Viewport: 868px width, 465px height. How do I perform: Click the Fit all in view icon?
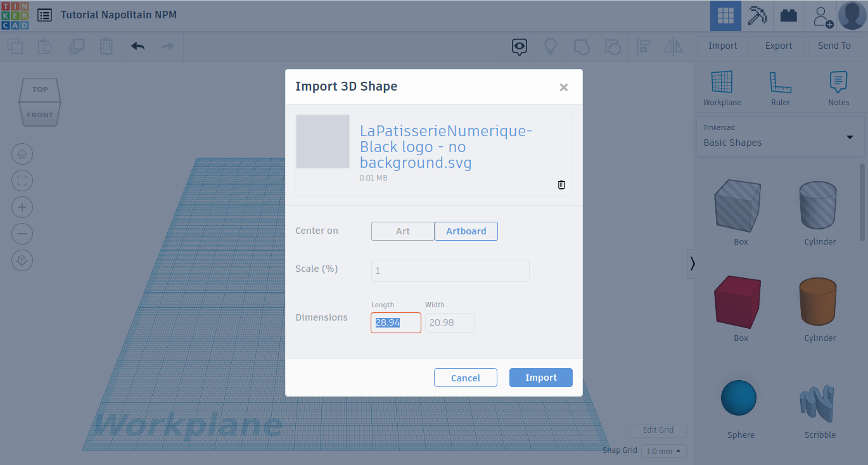pyautogui.click(x=22, y=181)
